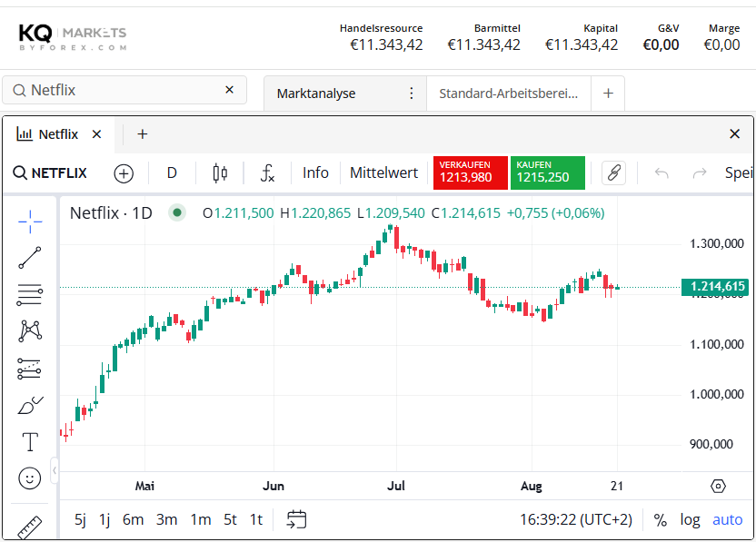The image size is (756, 542).
Task: Click the Handelsresource value €11.343,42
Action: 386,44
